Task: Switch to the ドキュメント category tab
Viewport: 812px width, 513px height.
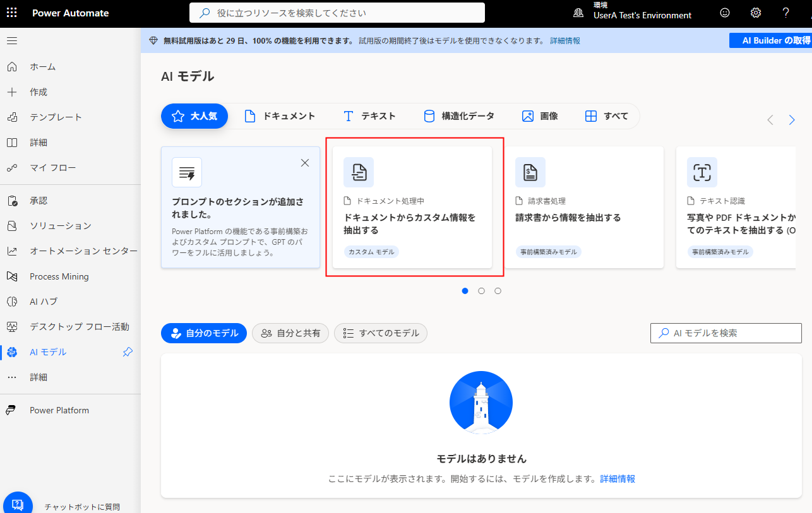Action: point(280,116)
